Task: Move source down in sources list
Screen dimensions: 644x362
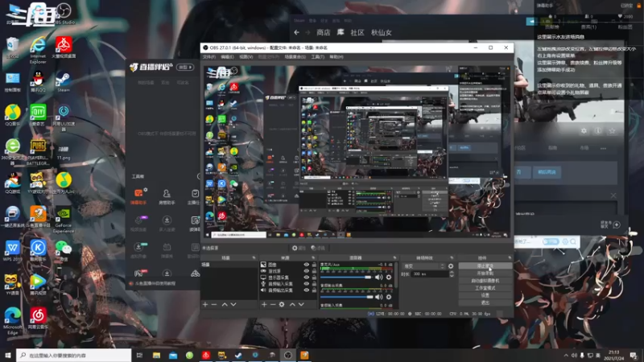Action: (301, 305)
